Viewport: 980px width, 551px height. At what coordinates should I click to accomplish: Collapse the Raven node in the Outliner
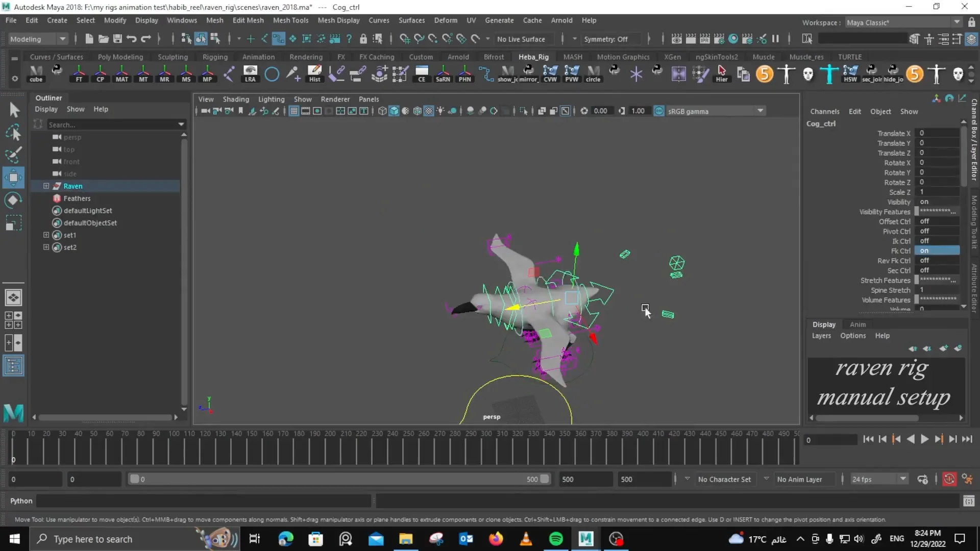(45, 186)
